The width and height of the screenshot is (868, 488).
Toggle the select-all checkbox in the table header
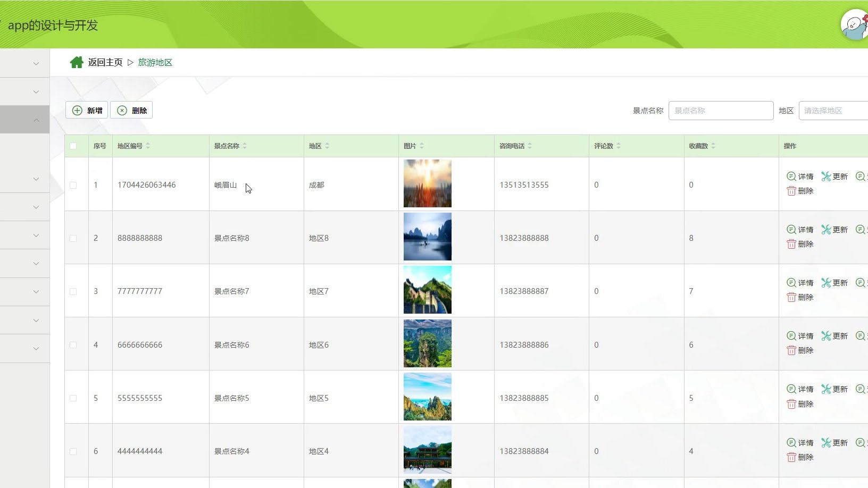click(73, 146)
